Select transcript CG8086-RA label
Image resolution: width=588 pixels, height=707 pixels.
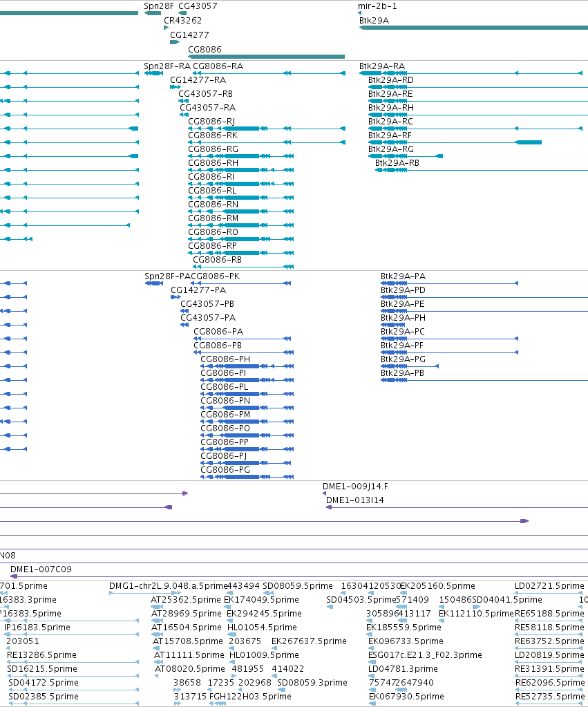[x=218, y=66]
